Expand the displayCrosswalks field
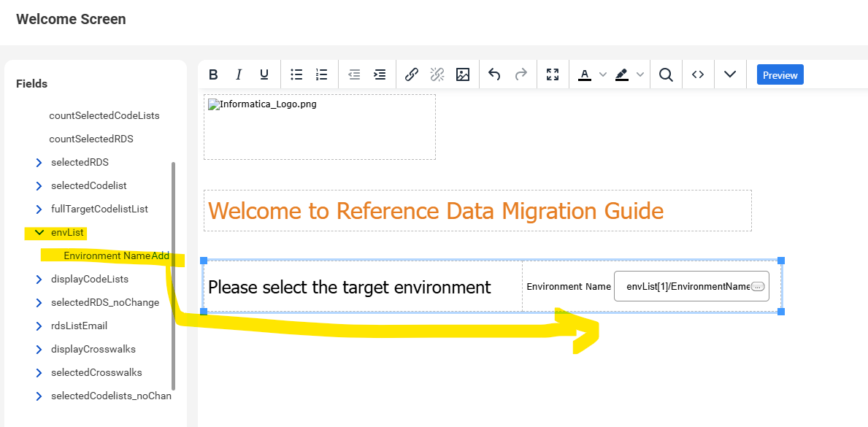This screenshot has height=427, width=868. pyautogui.click(x=39, y=350)
